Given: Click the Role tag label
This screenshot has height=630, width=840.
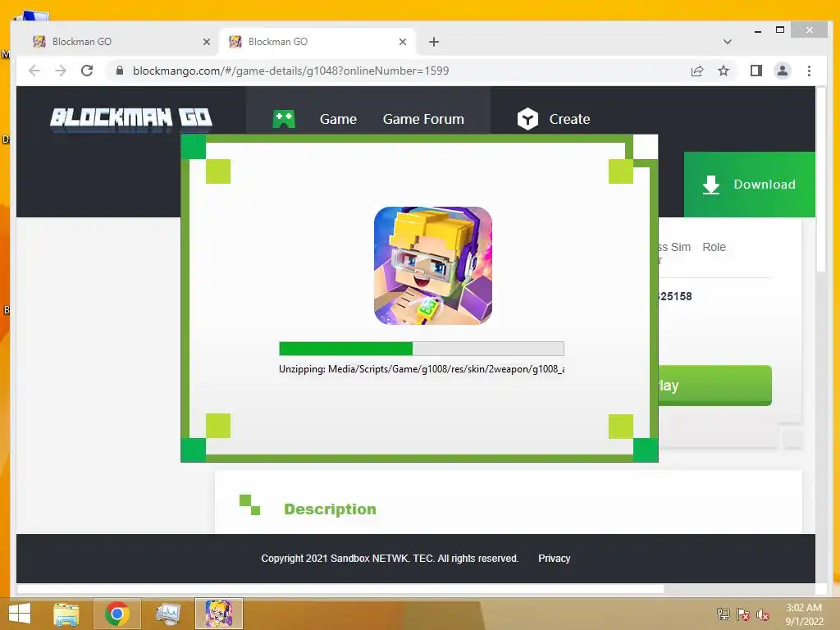Looking at the screenshot, I should [x=714, y=247].
